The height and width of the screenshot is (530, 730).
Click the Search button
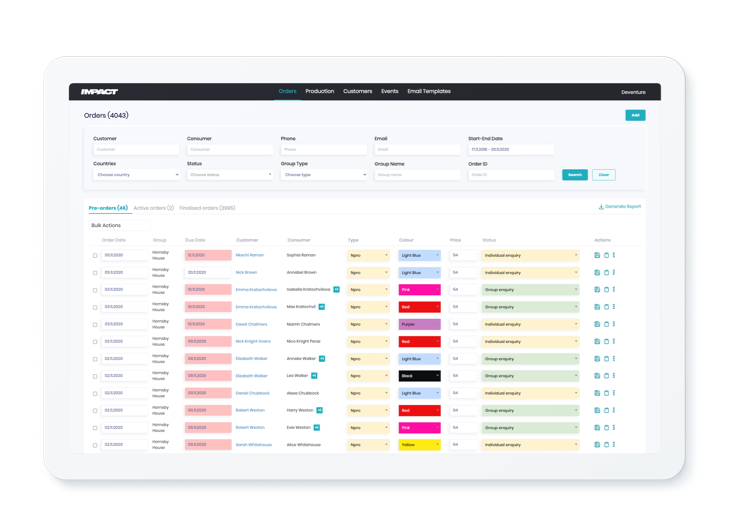pos(575,175)
